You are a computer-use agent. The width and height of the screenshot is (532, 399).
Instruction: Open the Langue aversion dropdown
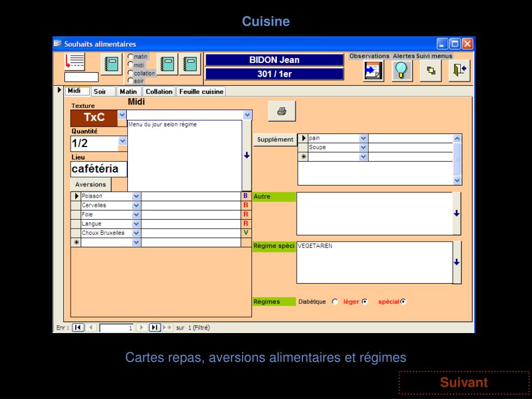click(136, 223)
